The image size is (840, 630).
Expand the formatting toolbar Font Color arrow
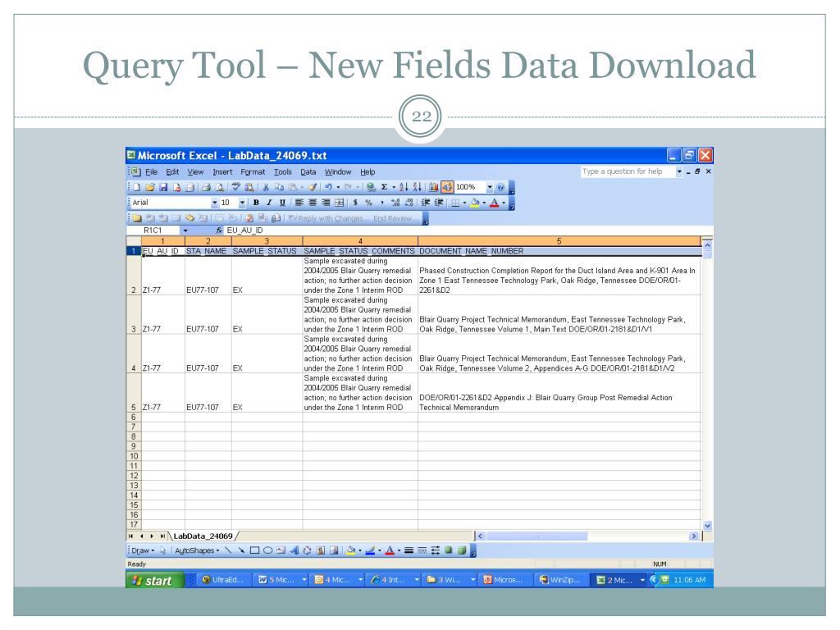click(504, 203)
